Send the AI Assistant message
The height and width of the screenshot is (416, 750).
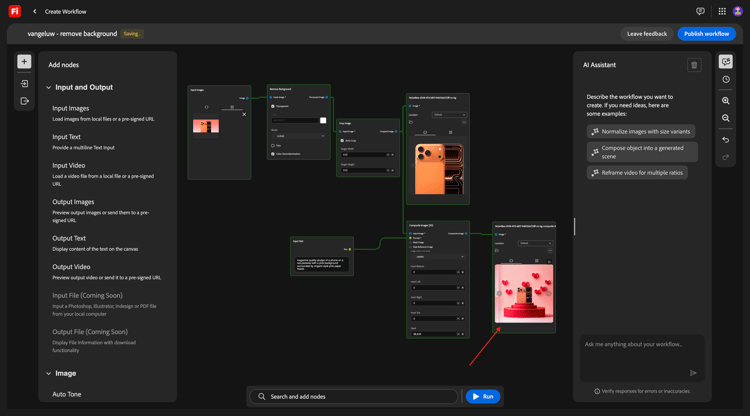(x=693, y=373)
